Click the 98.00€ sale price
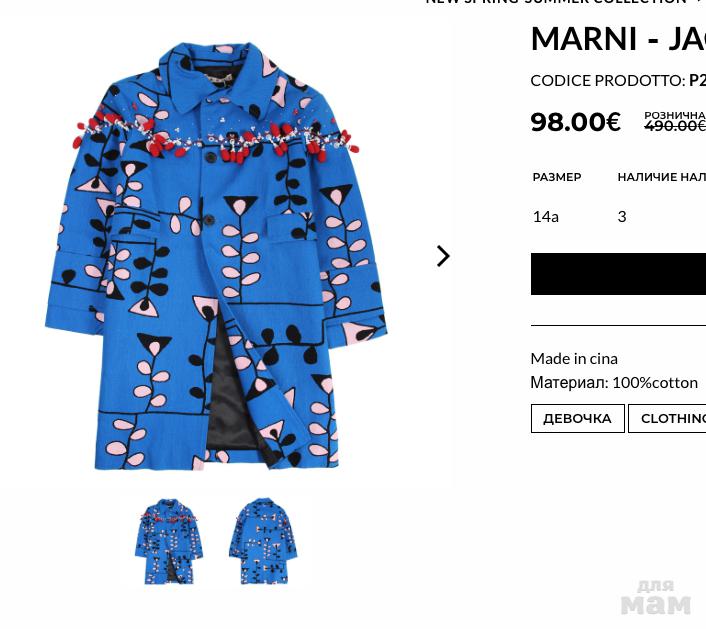This screenshot has height=629, width=706. tap(575, 122)
